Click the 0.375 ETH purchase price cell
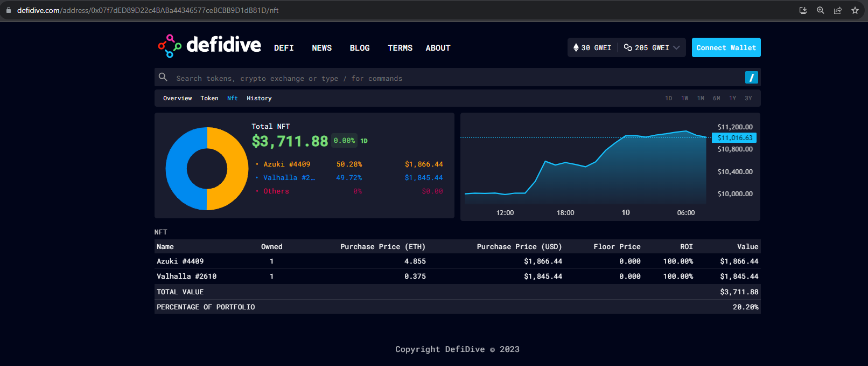This screenshot has width=868, height=366. [415, 277]
